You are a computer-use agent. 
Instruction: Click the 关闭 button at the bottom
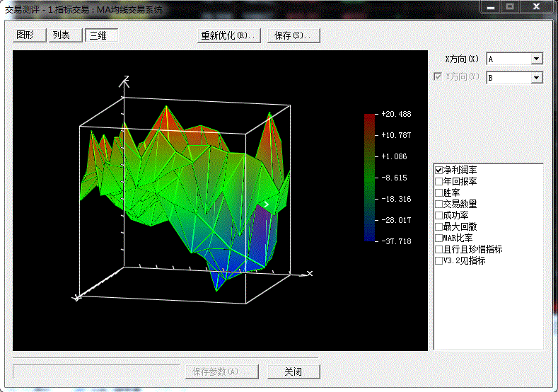(x=293, y=371)
